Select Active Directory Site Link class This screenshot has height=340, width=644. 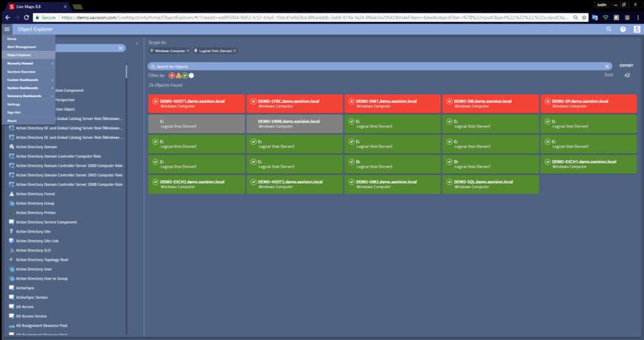[37, 241]
